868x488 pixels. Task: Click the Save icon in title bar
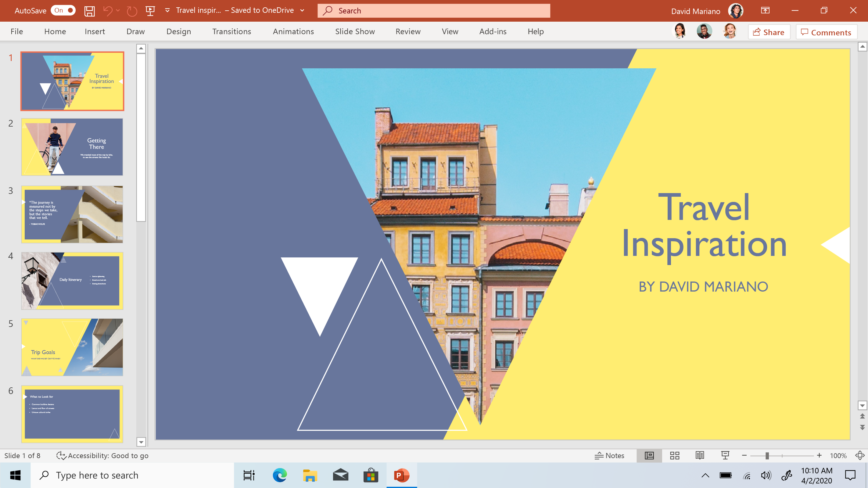(89, 11)
